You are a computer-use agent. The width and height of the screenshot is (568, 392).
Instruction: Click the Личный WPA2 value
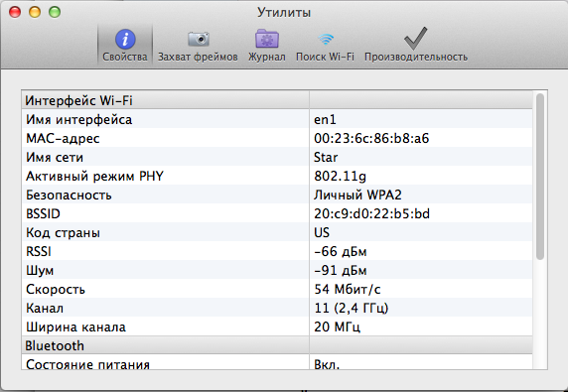(357, 196)
